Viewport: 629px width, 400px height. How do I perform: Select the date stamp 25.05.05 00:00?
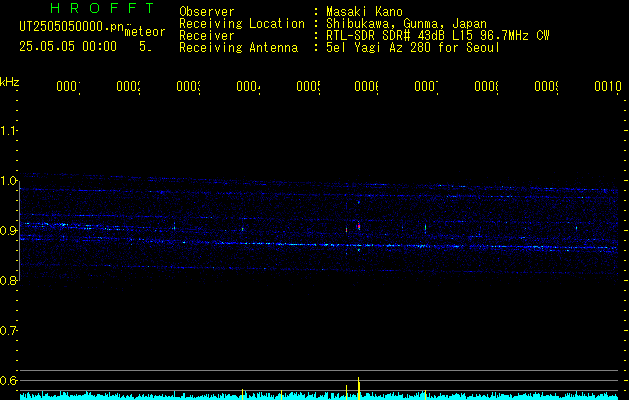coord(68,47)
